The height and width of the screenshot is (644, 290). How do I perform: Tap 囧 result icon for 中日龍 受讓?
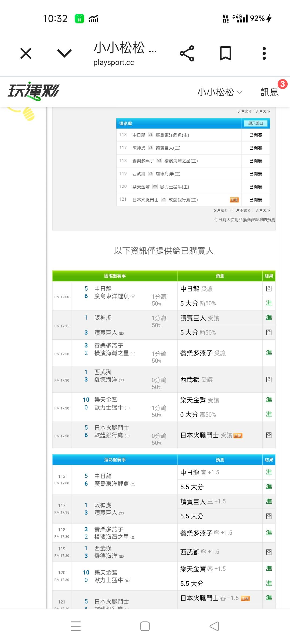coord(269,289)
